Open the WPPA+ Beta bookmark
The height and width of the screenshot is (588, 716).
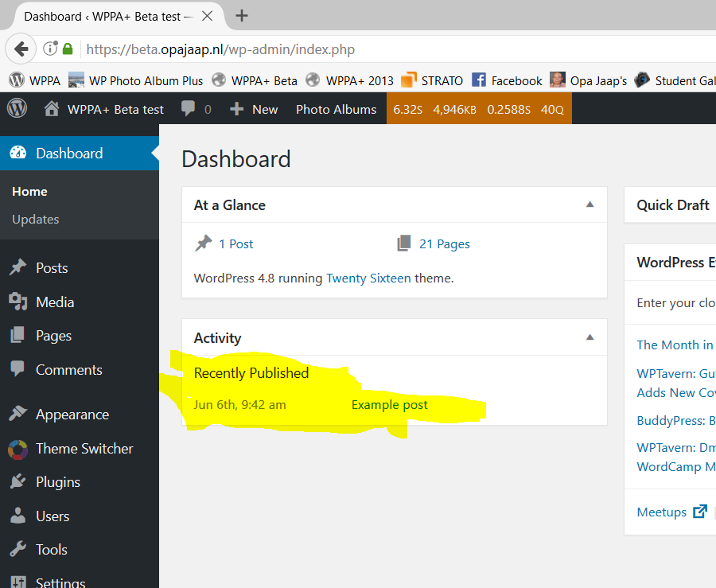pyautogui.click(x=255, y=80)
